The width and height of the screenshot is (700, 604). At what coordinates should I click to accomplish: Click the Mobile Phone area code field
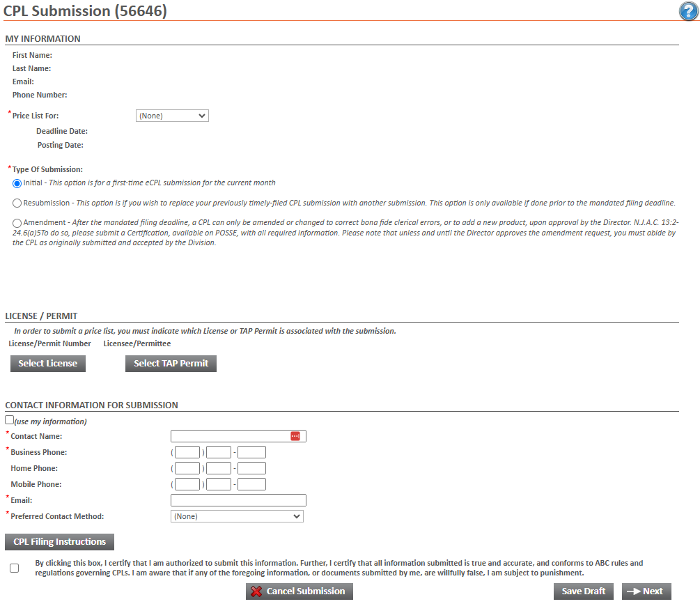point(187,484)
